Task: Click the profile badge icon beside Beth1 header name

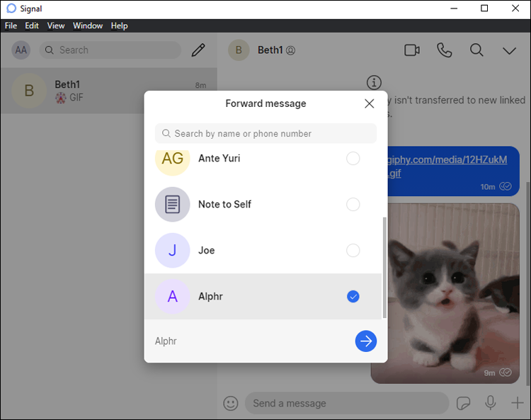Action: pyautogui.click(x=290, y=50)
